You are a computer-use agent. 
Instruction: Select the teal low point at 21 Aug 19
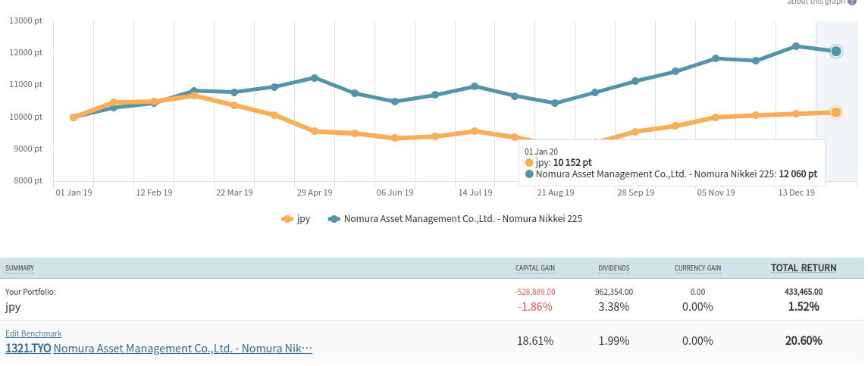555,103
